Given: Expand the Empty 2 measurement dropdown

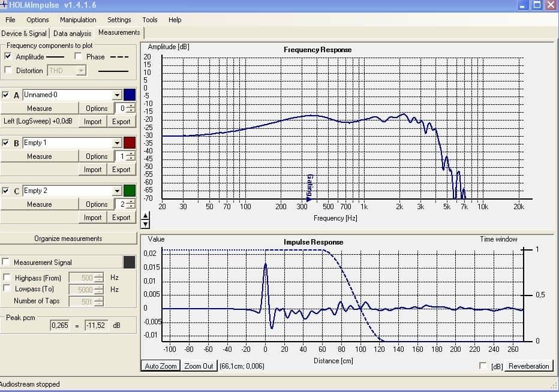Looking at the screenshot, I should click(117, 191).
